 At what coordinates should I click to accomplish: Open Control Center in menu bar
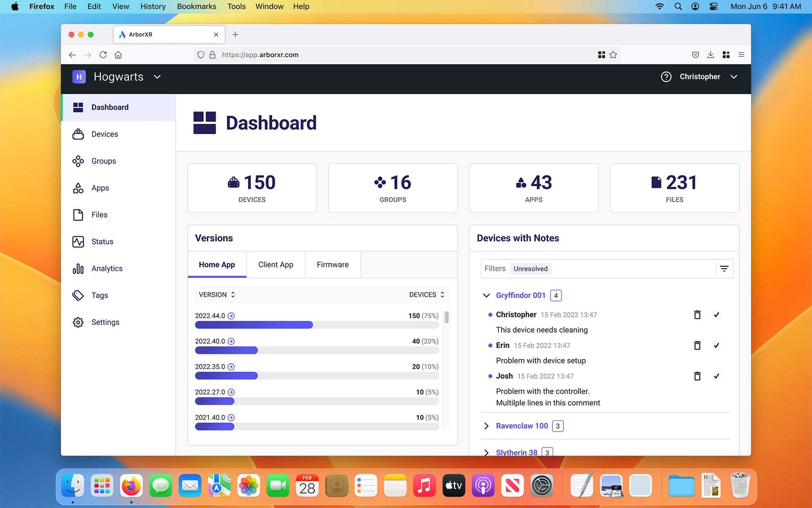point(713,6)
